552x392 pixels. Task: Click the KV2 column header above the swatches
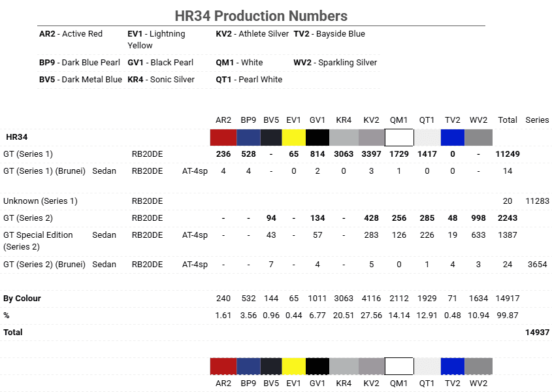pyautogui.click(x=371, y=120)
